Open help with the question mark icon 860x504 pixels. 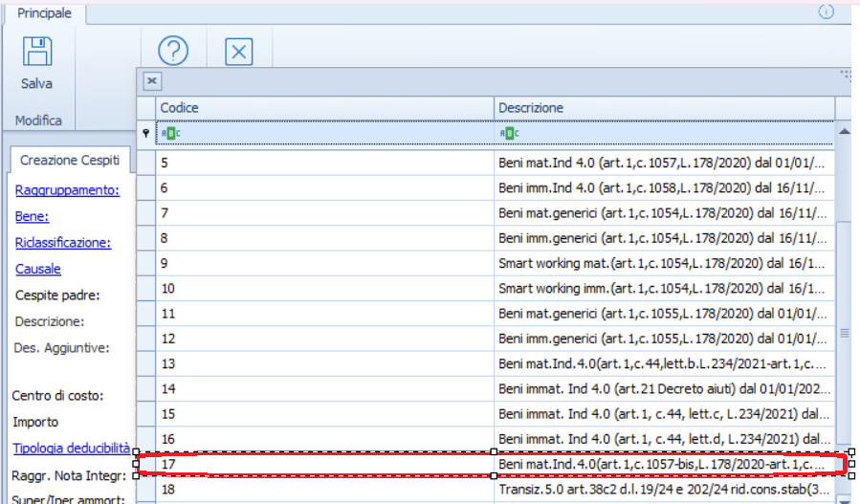pyautogui.click(x=172, y=51)
